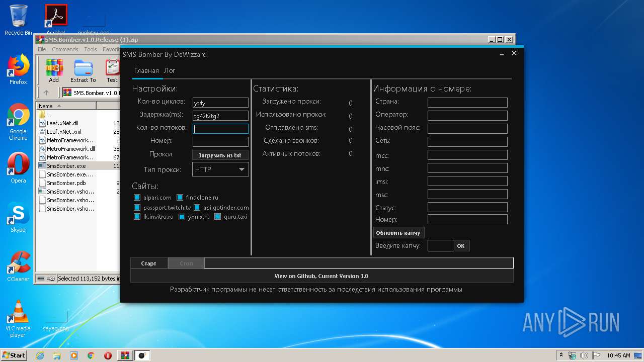
Task: Open Internet Explorer from taskbar
Action: pos(40,355)
